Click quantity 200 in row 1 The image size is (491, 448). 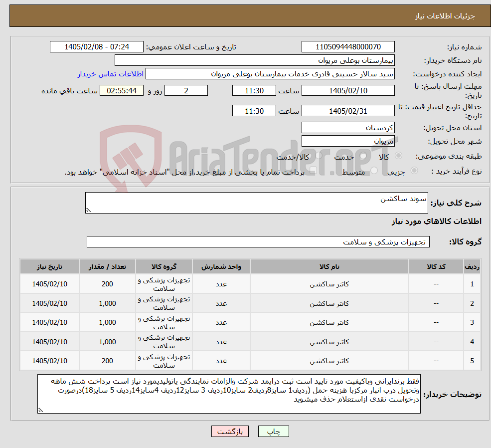click(107, 284)
